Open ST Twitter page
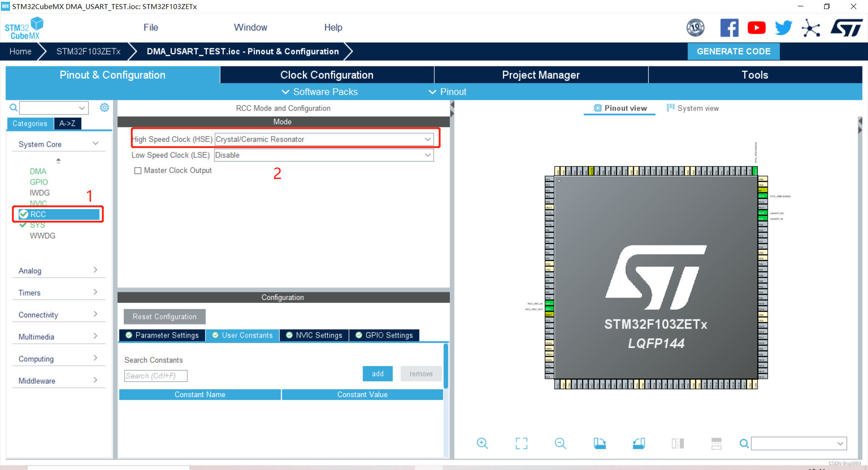Image resolution: width=868 pixels, height=470 pixels. pyautogui.click(x=783, y=28)
